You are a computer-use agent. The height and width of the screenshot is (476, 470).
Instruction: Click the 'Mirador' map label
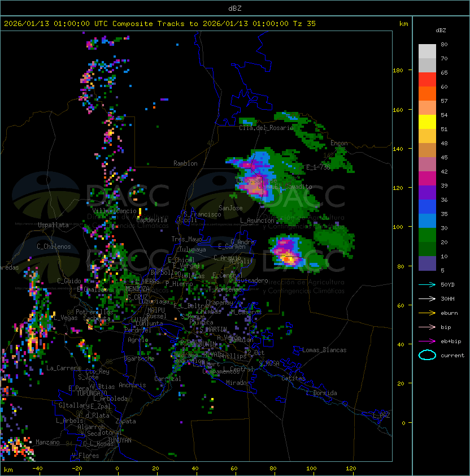coord(238,383)
